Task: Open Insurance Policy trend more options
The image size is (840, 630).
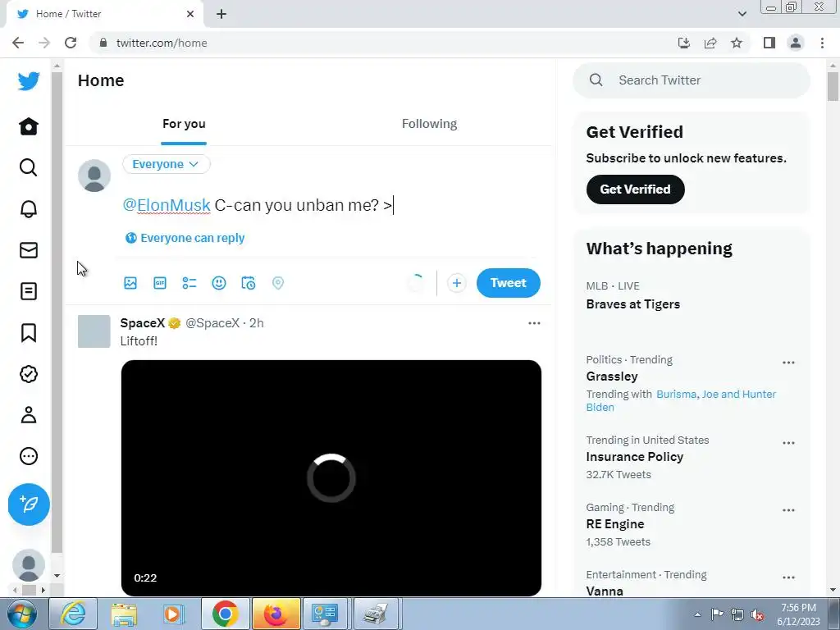Action: click(788, 443)
